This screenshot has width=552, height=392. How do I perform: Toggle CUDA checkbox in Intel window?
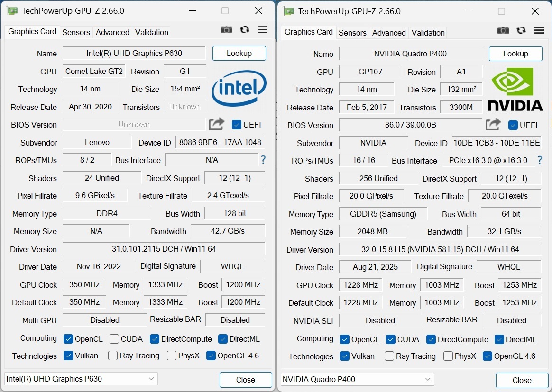click(x=114, y=339)
